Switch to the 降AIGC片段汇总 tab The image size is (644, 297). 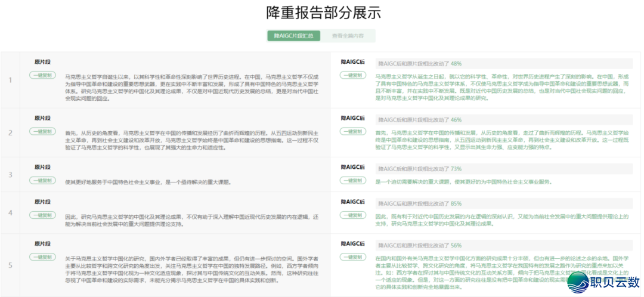tap(294, 36)
